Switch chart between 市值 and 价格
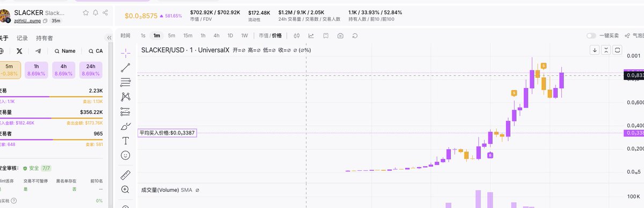 270,36
